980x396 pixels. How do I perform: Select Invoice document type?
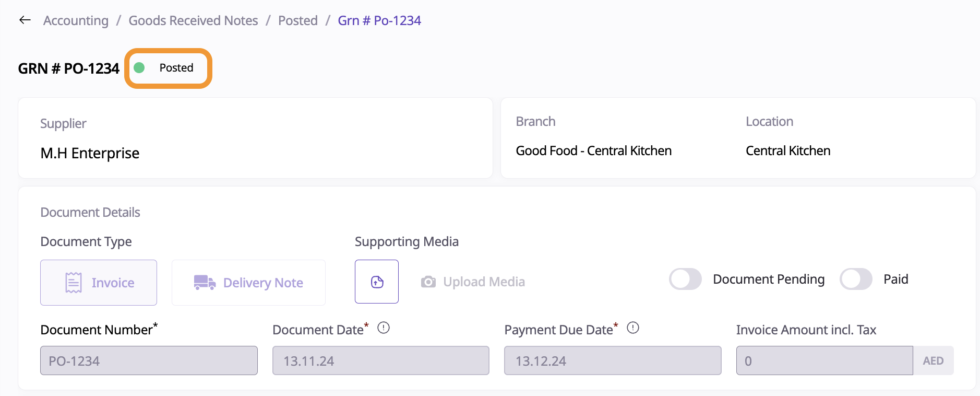99,283
